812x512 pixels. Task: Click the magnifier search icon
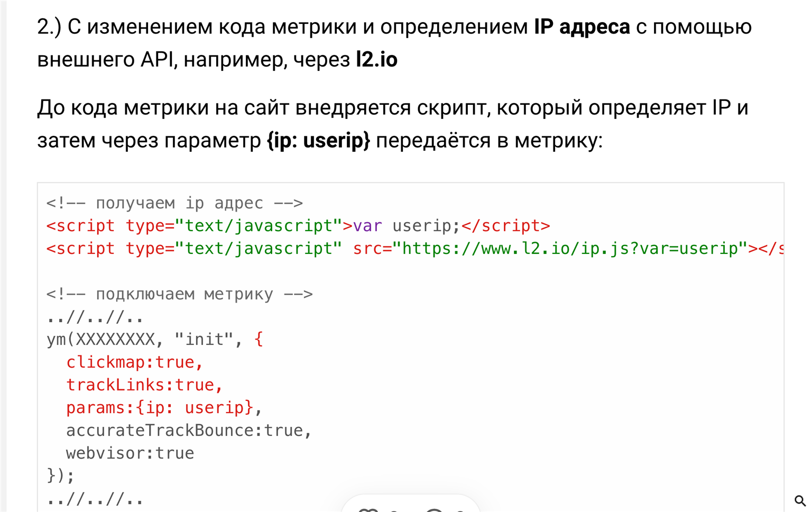pyautogui.click(x=800, y=500)
